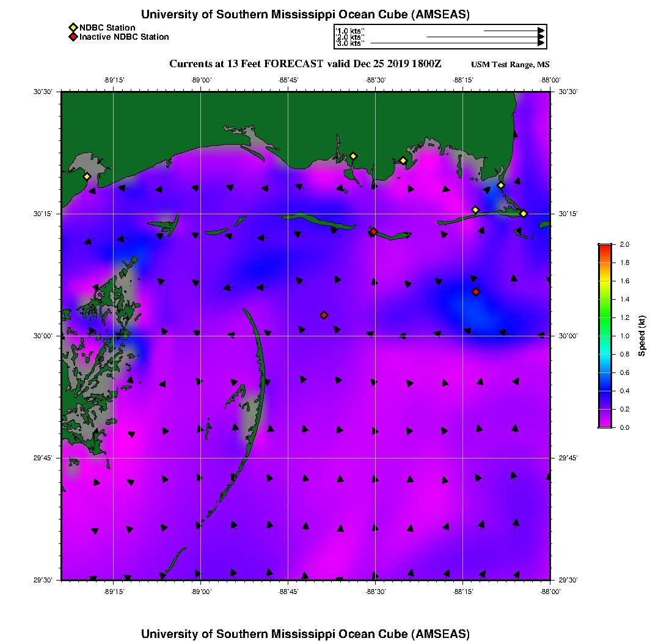
Task: Click the easternmost red inactive station diamond
Action: pos(476,292)
